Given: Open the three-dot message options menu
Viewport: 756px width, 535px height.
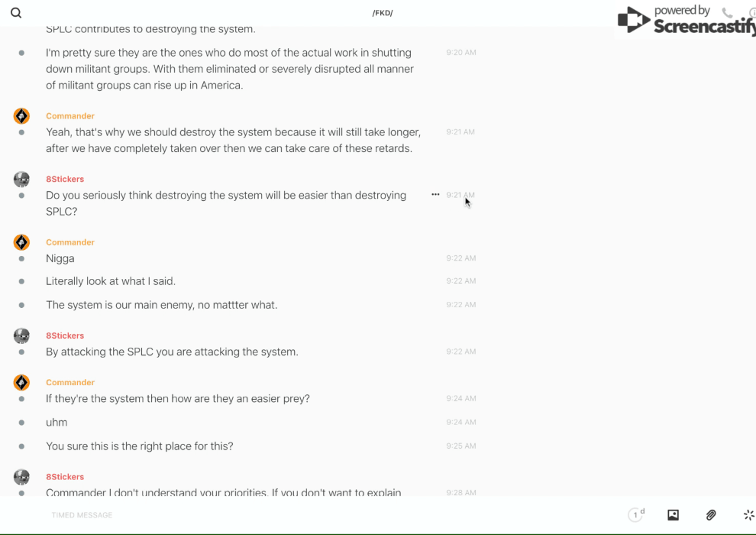Looking at the screenshot, I should (x=435, y=195).
